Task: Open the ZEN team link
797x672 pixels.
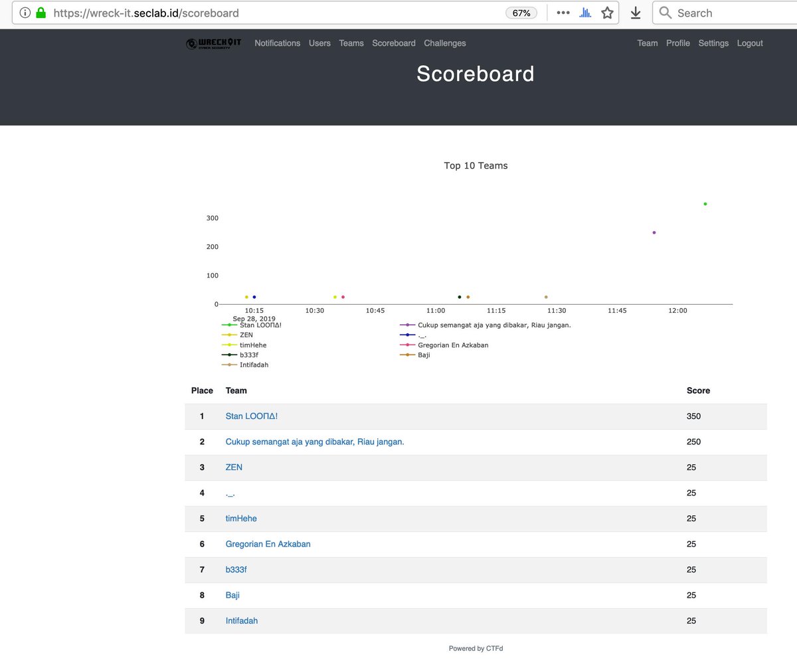Action: [234, 467]
